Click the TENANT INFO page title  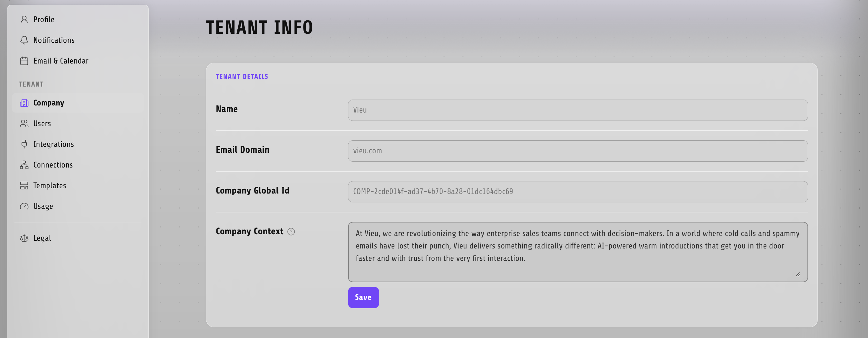click(260, 27)
